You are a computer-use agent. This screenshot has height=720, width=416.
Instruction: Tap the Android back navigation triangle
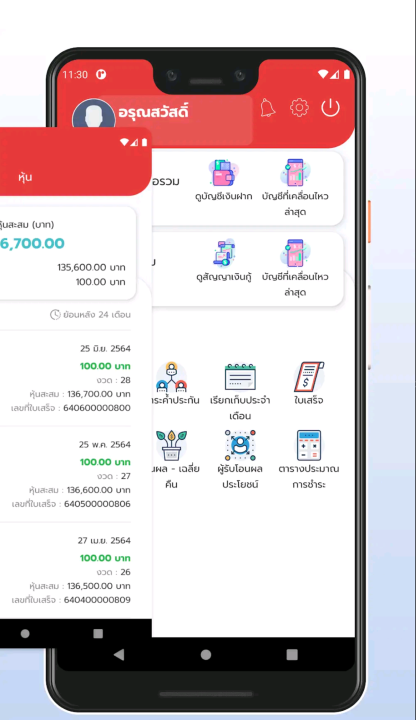point(119,655)
